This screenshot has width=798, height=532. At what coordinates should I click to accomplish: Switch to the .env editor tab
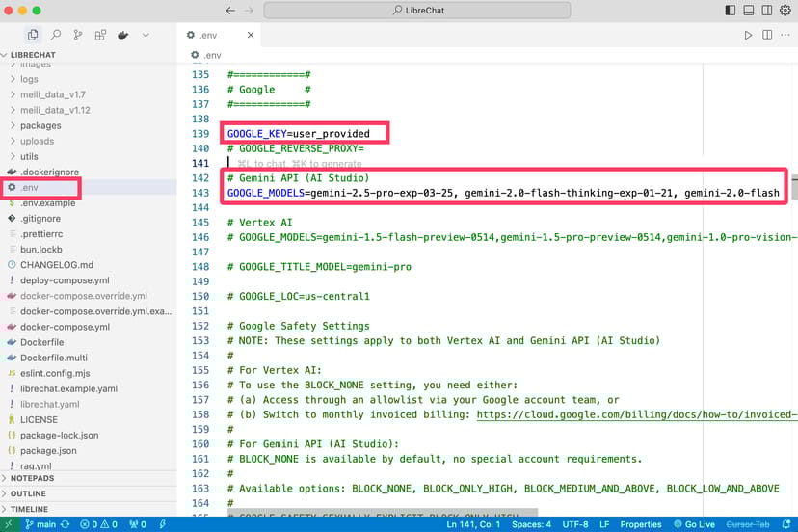(211, 35)
